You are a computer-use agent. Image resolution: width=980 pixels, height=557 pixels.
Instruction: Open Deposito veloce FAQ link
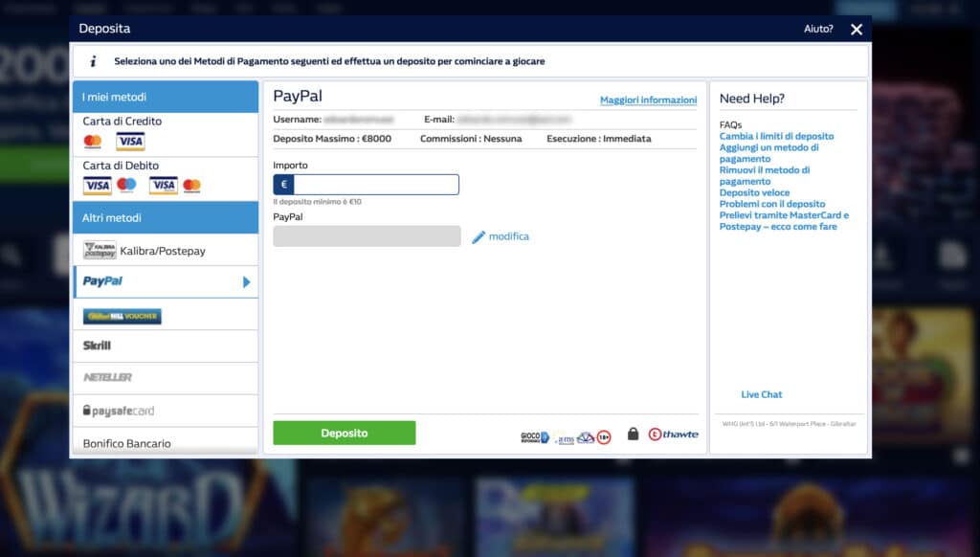point(754,192)
